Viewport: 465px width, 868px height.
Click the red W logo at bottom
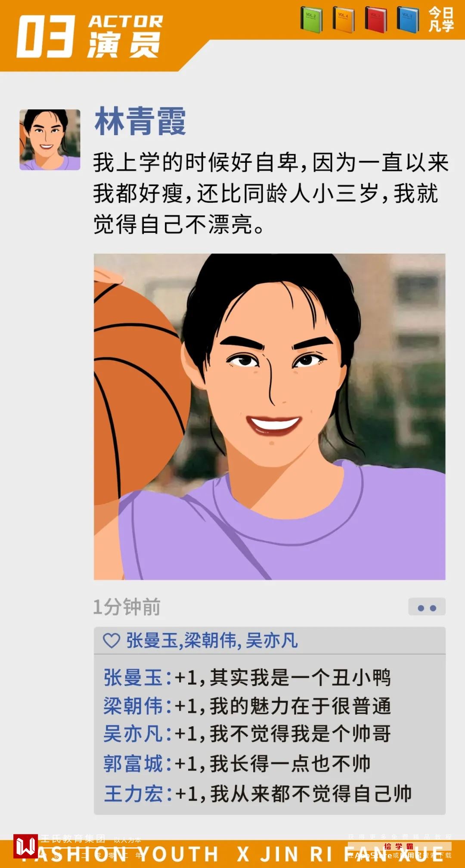(25, 846)
